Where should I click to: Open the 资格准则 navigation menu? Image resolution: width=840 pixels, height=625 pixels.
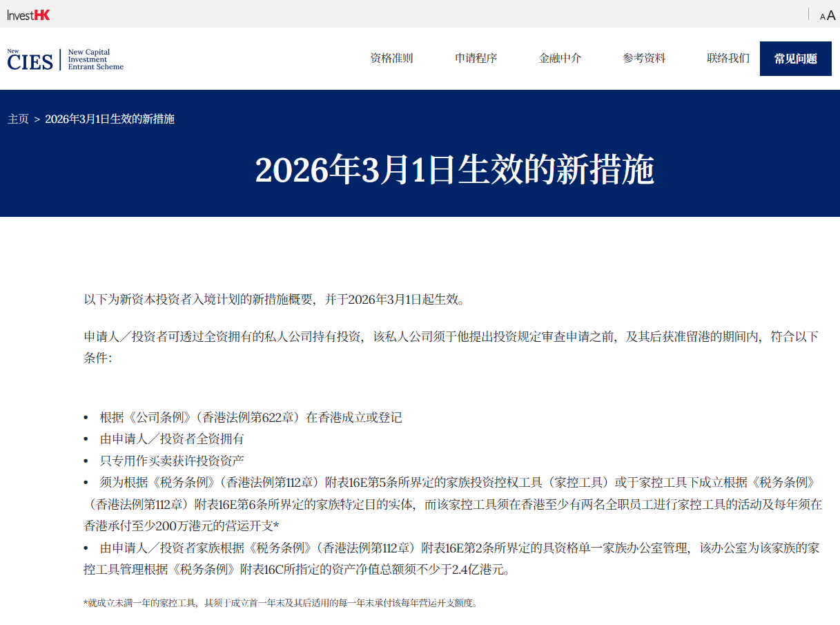[391, 59]
